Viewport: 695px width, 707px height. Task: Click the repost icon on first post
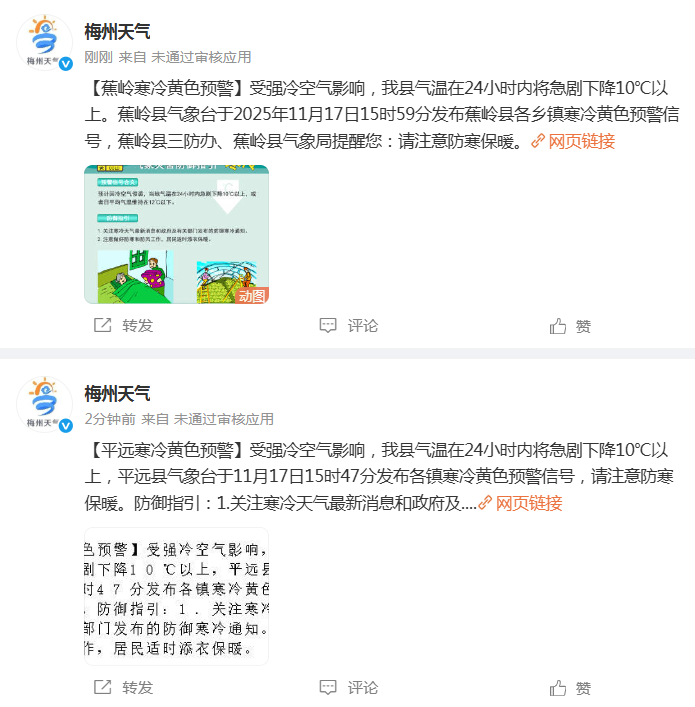click(x=102, y=325)
